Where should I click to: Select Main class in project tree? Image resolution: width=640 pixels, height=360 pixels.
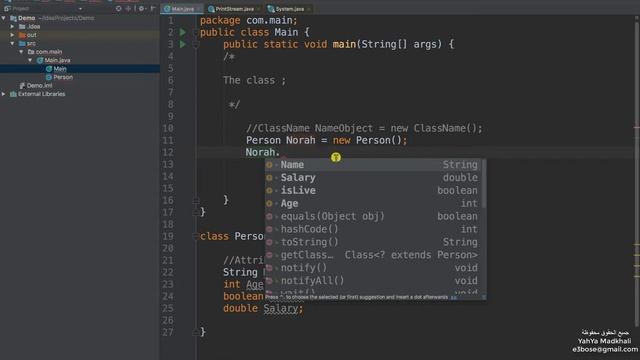pyautogui.click(x=60, y=69)
